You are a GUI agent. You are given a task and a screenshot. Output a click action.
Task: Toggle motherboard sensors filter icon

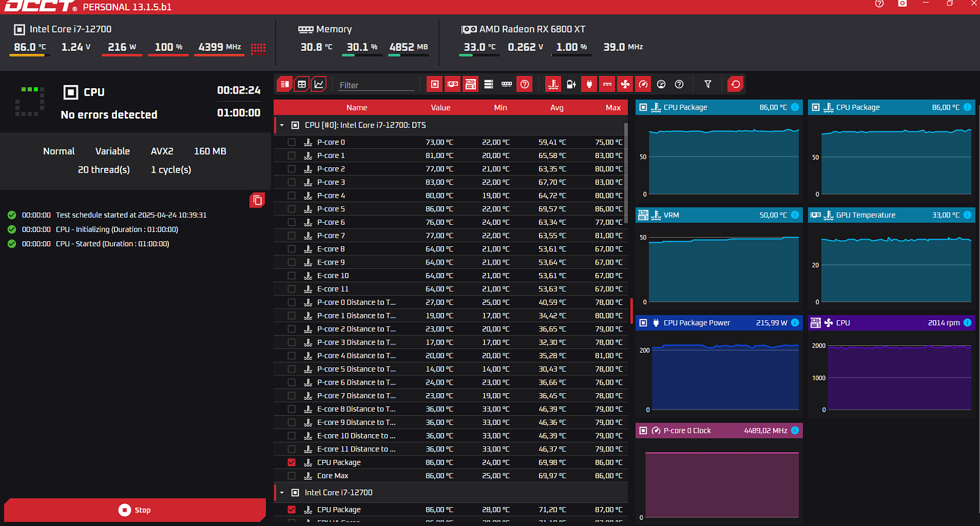point(470,84)
